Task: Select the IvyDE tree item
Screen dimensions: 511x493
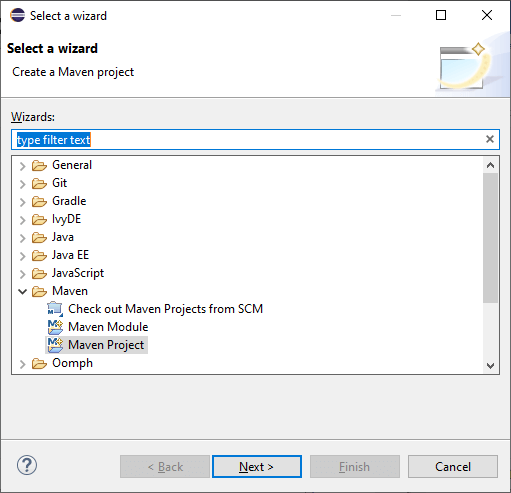Action: pyautogui.click(x=66, y=219)
